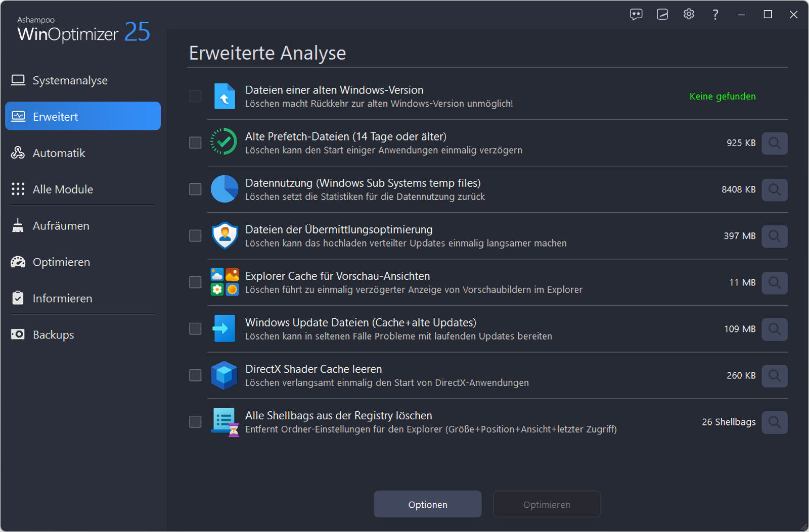Select the DirectX Shader Cache leeren checkbox
Viewport: 809px width, 532px height.
tap(195, 375)
